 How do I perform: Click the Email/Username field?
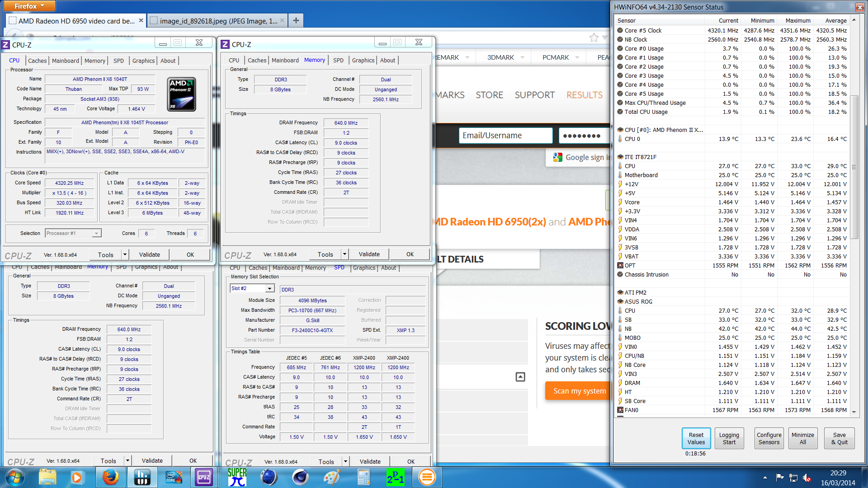click(505, 136)
